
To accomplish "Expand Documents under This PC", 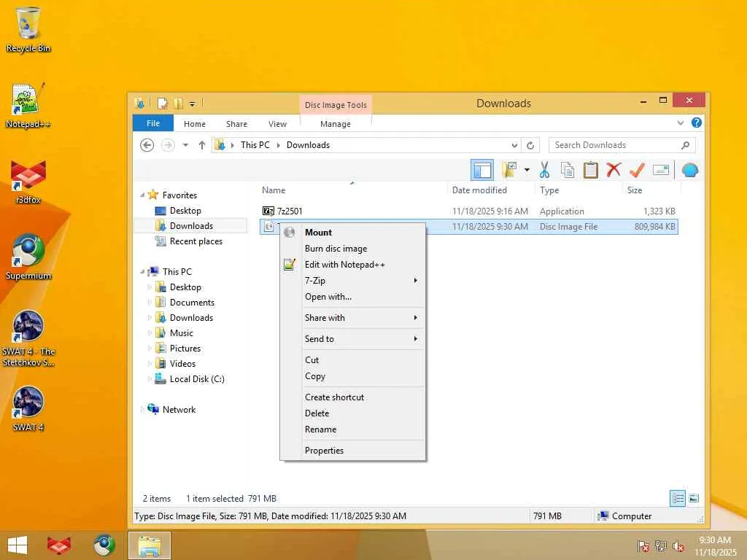I will click(150, 303).
